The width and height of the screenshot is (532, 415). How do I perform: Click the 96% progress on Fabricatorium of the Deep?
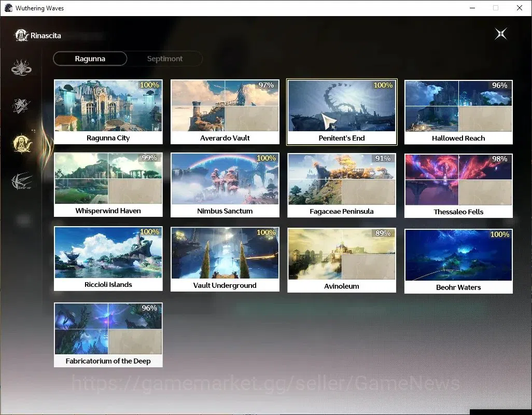tap(149, 308)
